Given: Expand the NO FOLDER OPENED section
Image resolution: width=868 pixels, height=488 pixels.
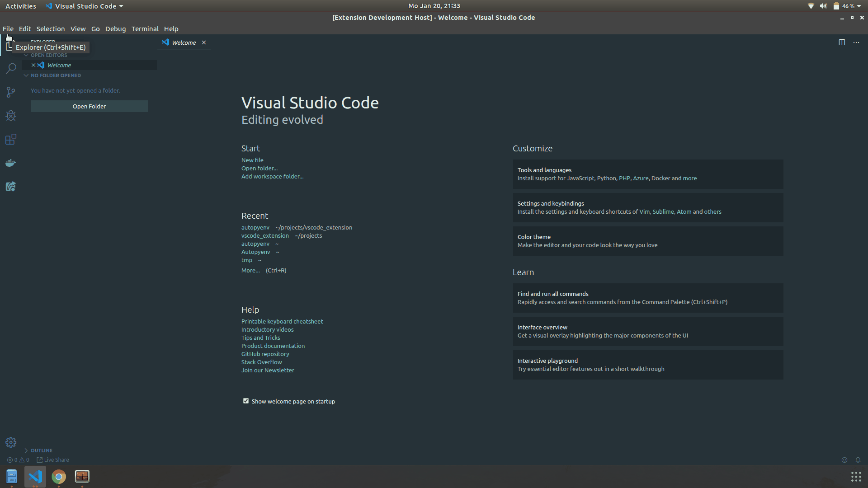Looking at the screenshot, I should coord(56,75).
